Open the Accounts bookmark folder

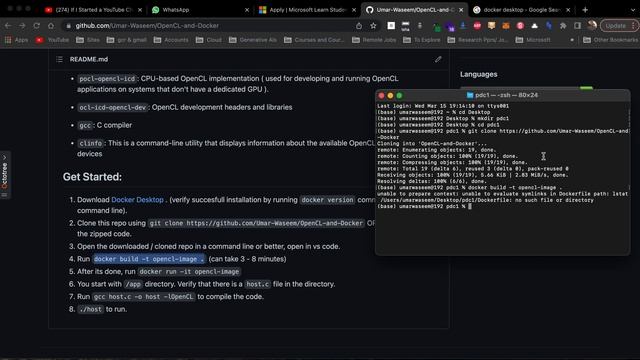click(x=171, y=40)
